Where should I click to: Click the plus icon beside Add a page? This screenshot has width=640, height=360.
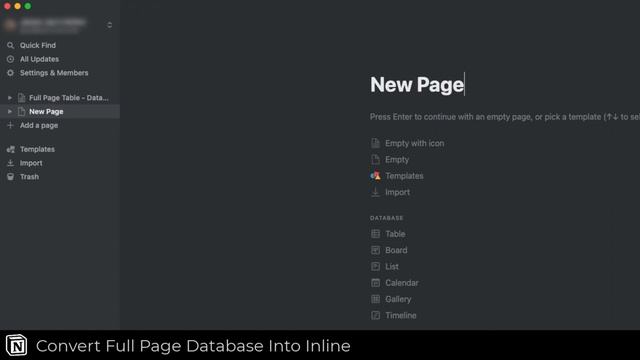click(x=11, y=125)
